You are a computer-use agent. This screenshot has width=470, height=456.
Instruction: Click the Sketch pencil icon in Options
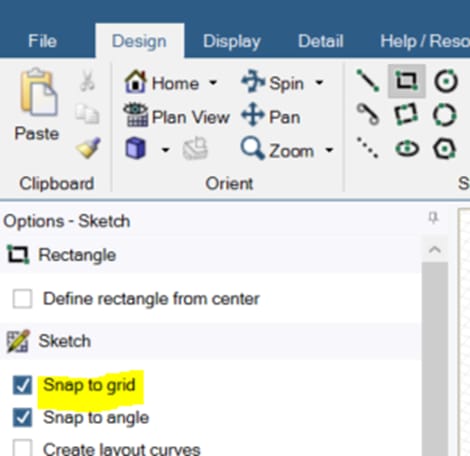click(x=18, y=341)
